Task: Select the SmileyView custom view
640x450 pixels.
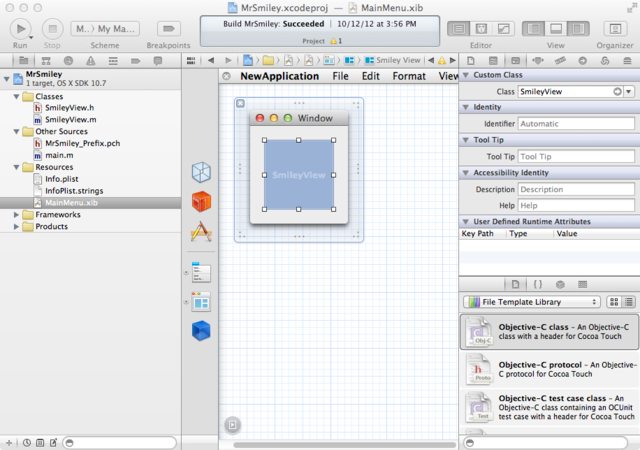Action: 299,175
